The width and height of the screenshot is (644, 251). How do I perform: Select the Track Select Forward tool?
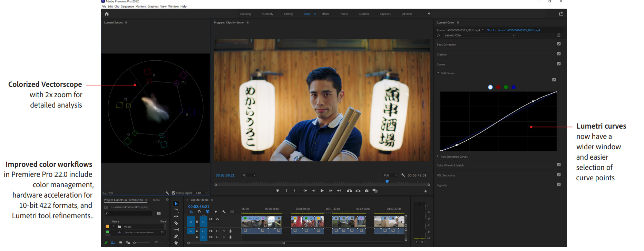tap(176, 210)
